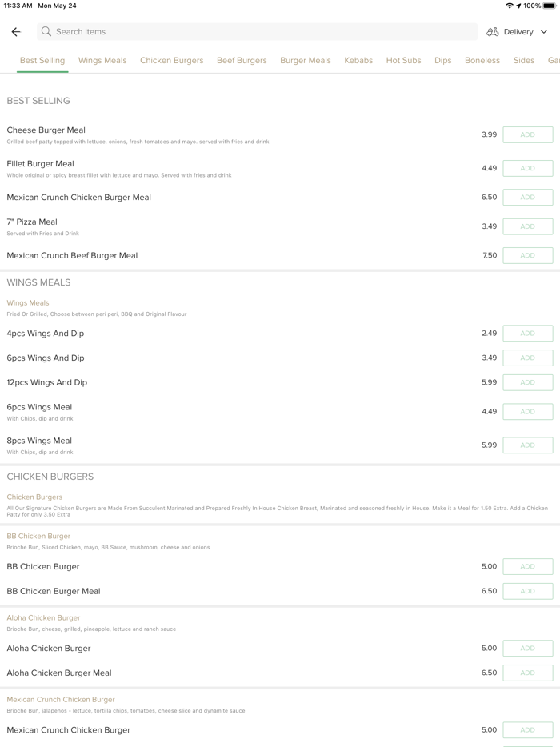Add Aloha Chicken Burger Meal
The width and height of the screenshot is (560, 747).
(x=527, y=673)
